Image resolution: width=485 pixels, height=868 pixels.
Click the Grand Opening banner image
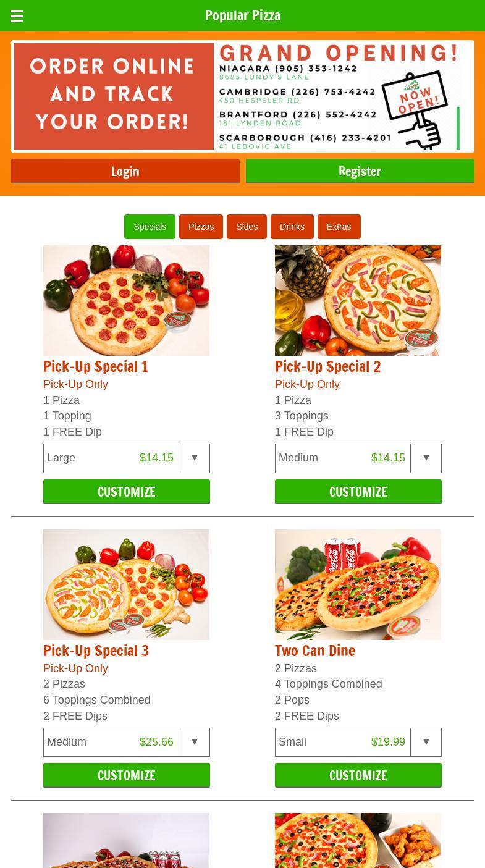(x=243, y=96)
